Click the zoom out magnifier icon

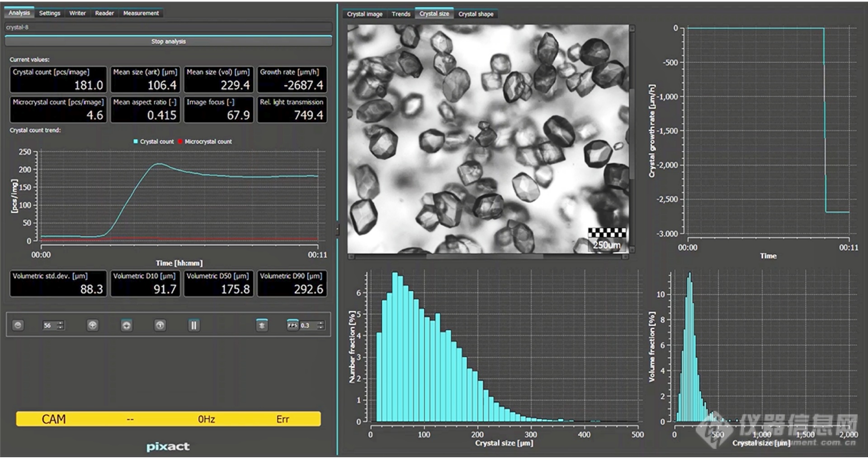point(18,325)
